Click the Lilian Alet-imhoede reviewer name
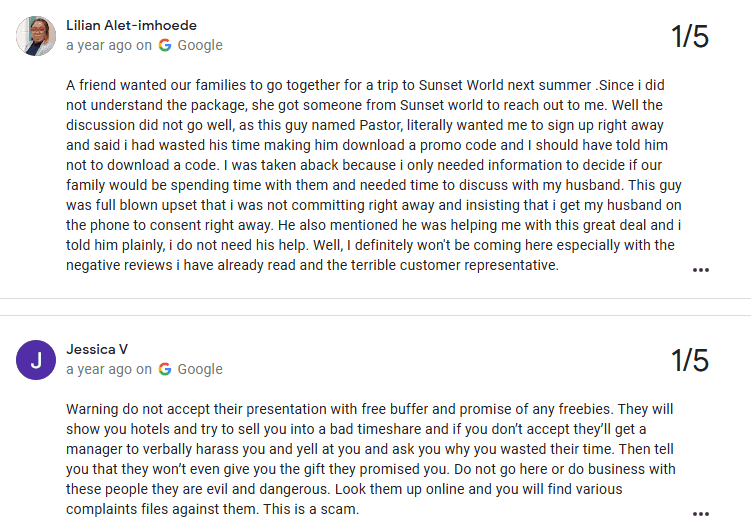Viewport: 751px width, 532px height. click(x=131, y=24)
